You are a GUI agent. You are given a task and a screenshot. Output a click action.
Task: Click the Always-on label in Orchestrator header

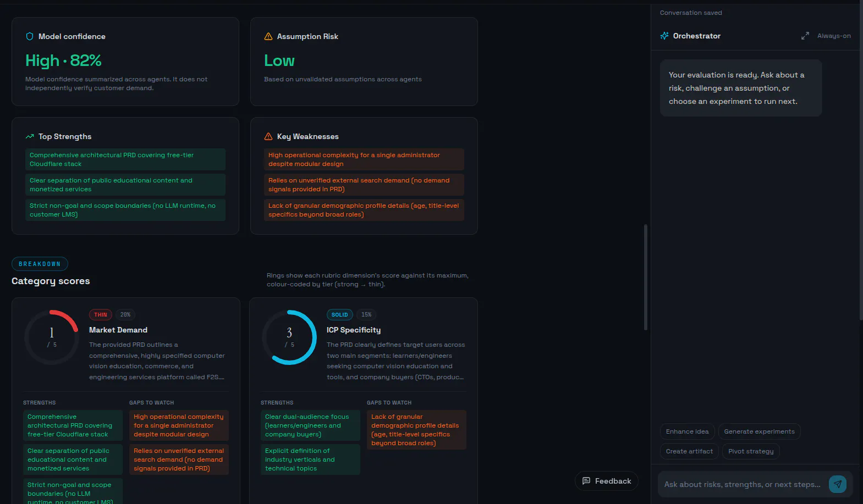(834, 36)
